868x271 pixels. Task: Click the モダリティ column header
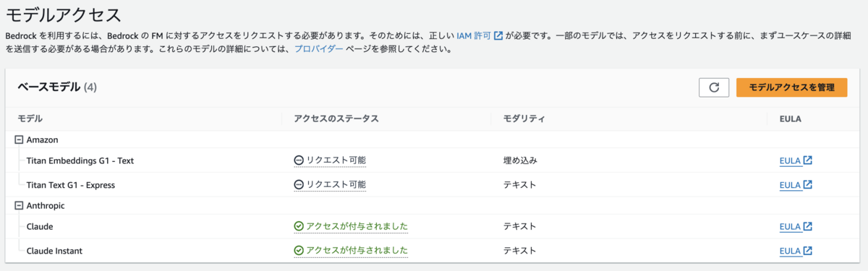(524, 119)
